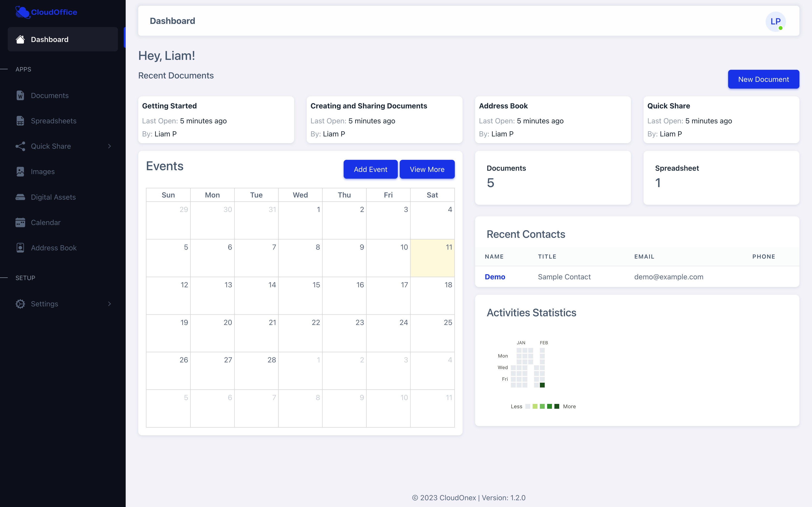Open the Demo contact link
Image resolution: width=812 pixels, height=507 pixels.
click(x=495, y=277)
